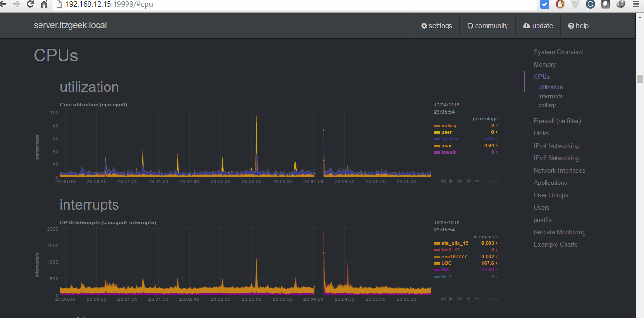Click help in the top navbar

tap(578, 26)
